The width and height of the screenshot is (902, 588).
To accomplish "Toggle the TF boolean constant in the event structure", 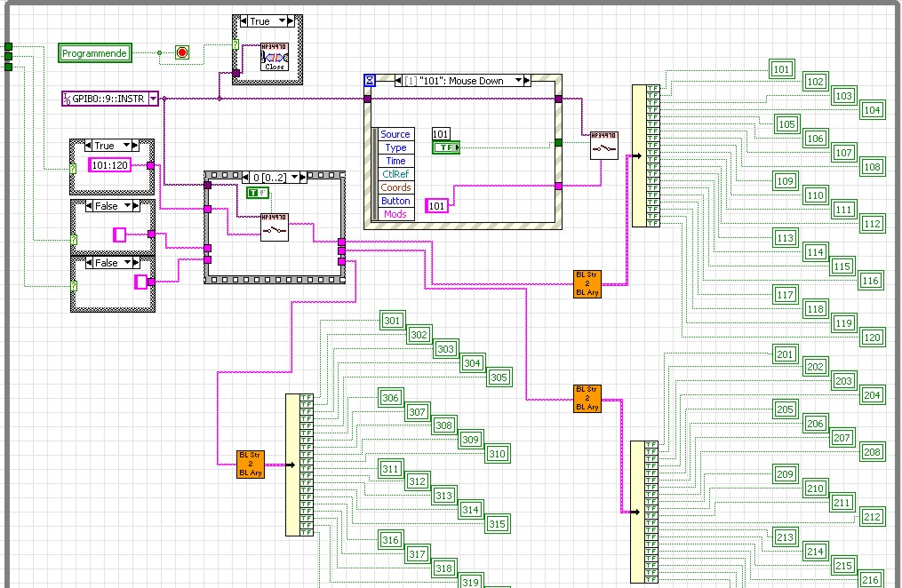I will click(x=446, y=147).
